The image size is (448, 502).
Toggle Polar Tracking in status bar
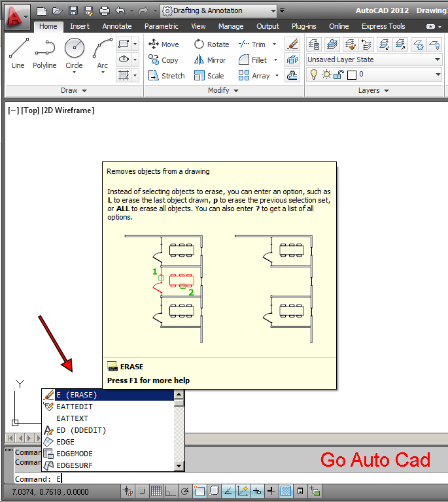coord(185,491)
